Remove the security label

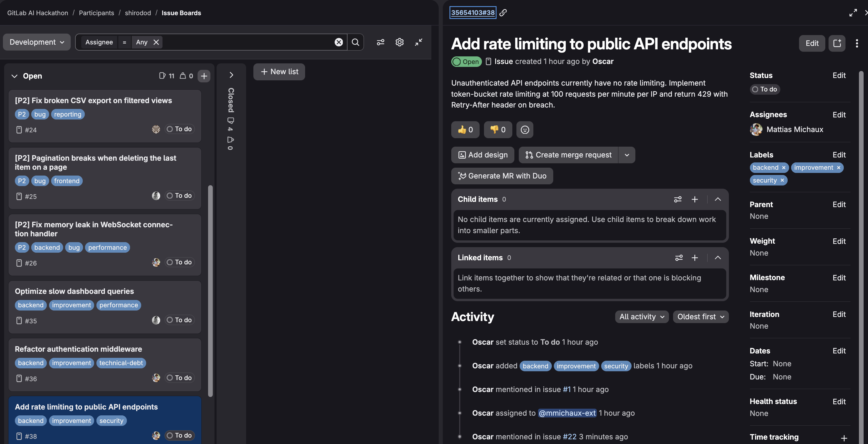782,181
